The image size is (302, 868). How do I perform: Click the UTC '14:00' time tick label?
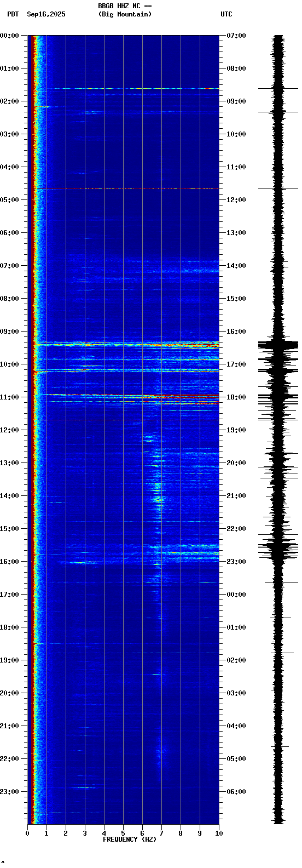coord(236,266)
